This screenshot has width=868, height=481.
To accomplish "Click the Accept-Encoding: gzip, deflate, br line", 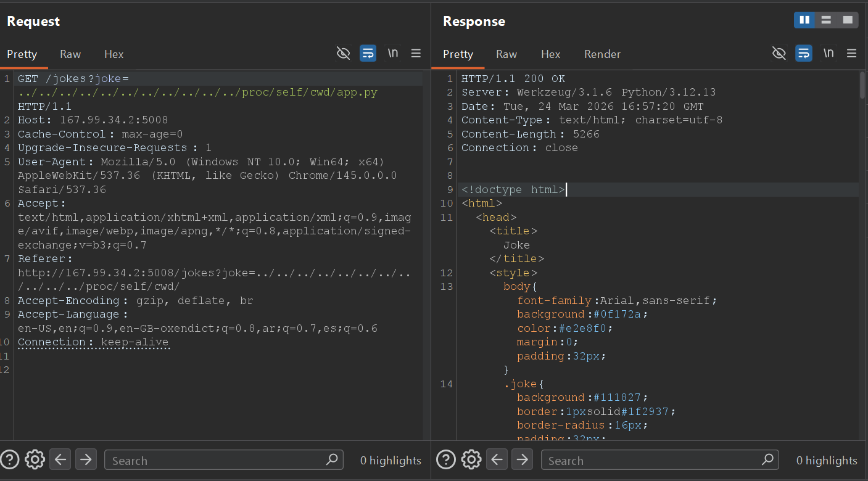I will 135,301.
